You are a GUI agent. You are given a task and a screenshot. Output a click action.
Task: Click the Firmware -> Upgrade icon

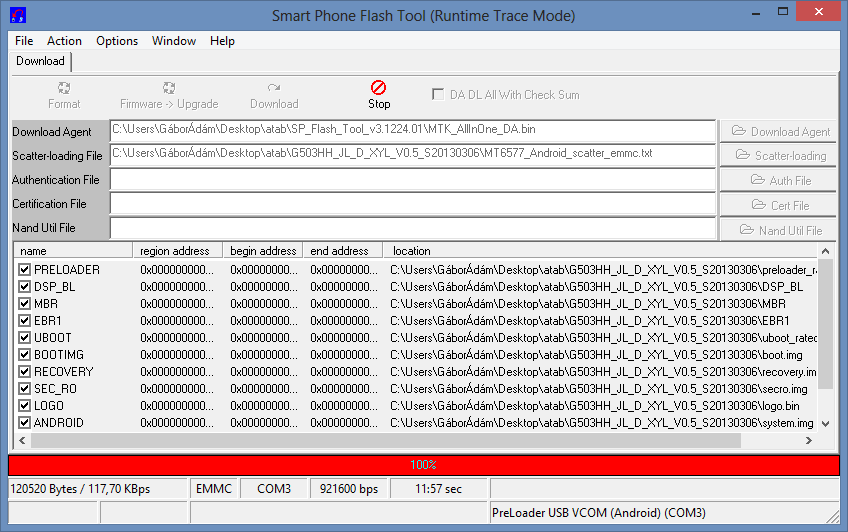click(169, 88)
